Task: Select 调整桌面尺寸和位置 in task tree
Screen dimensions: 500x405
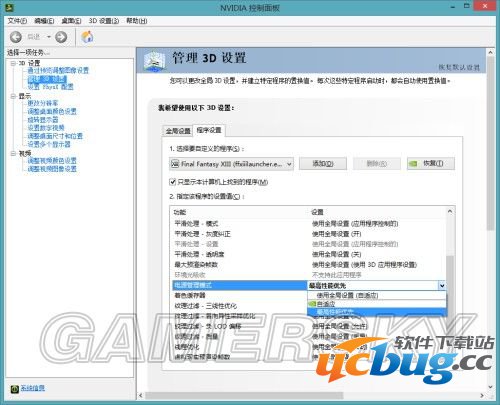Action: (55, 136)
